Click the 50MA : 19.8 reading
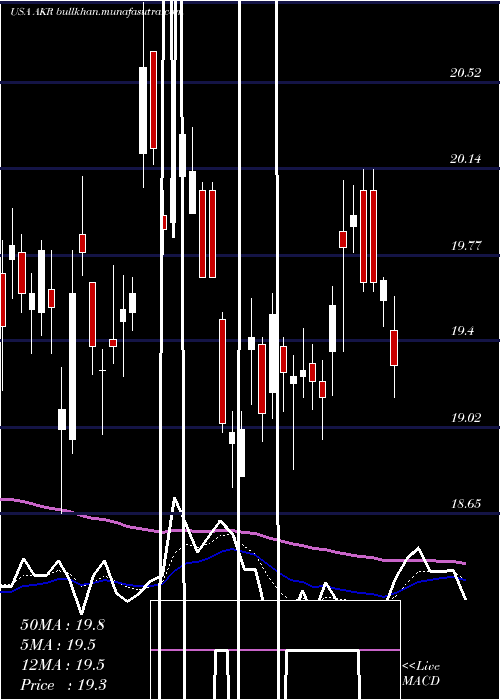 click(62, 625)
